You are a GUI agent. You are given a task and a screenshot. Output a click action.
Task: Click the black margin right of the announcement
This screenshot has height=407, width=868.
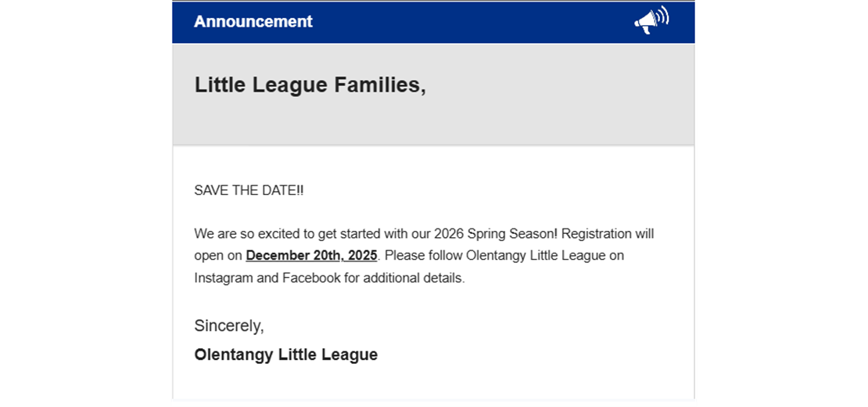[x=782, y=203]
